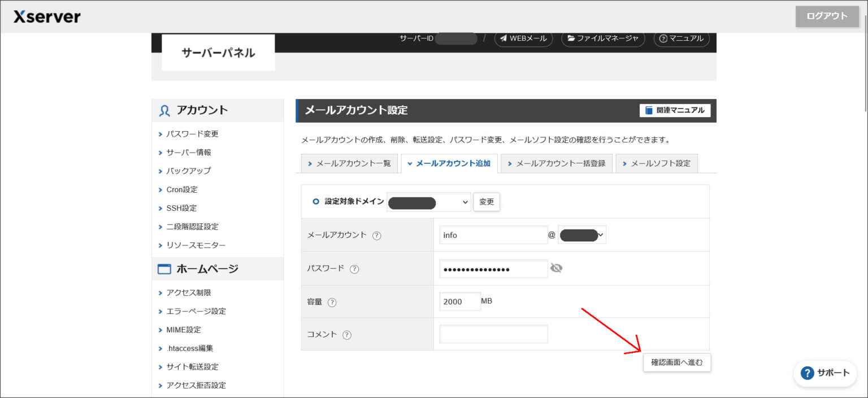Click help icon next to メールアカウント label
Screen dimensions: 868x398
click(x=377, y=236)
